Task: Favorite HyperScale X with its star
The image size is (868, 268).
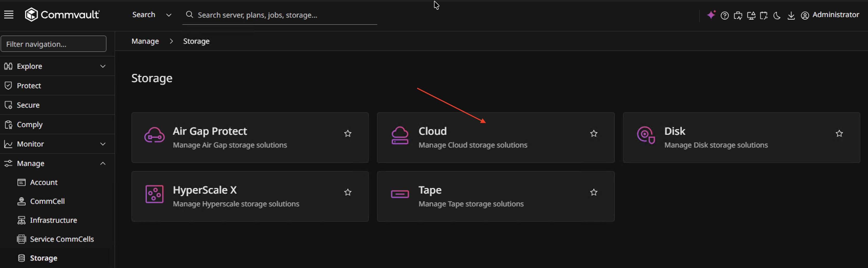Action: [x=348, y=192]
